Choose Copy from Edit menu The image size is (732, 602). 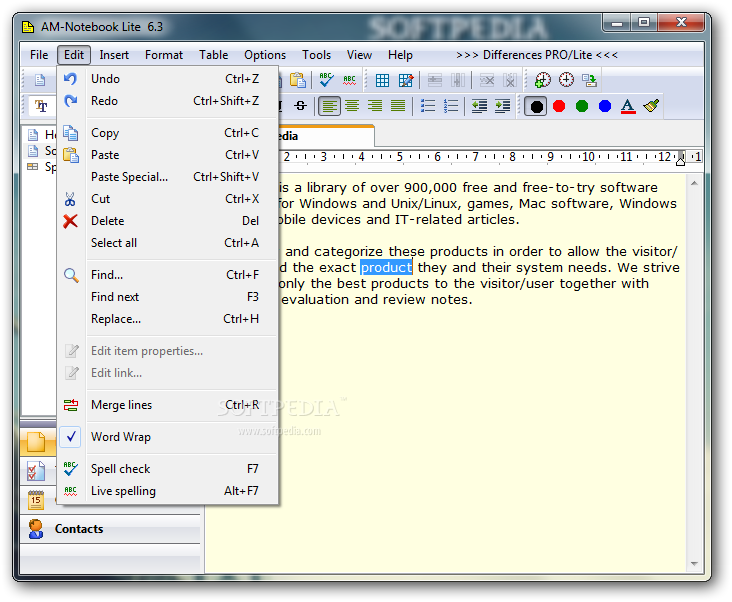coord(168,133)
